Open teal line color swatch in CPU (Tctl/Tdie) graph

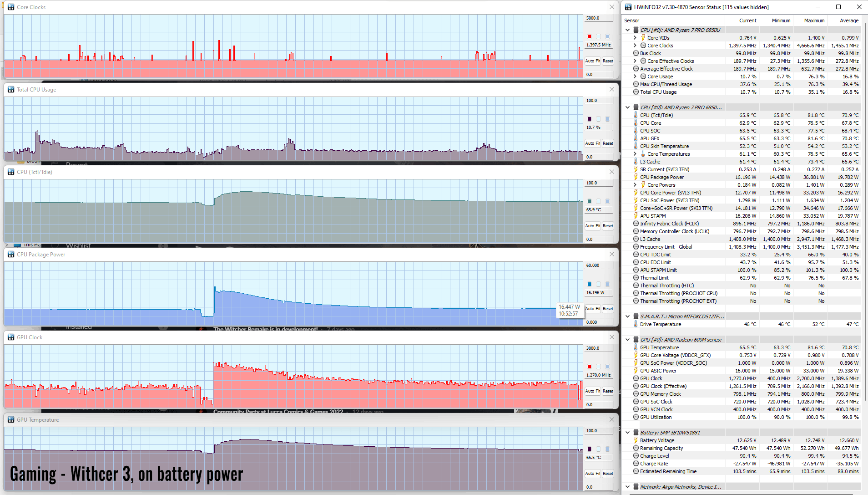tap(590, 201)
